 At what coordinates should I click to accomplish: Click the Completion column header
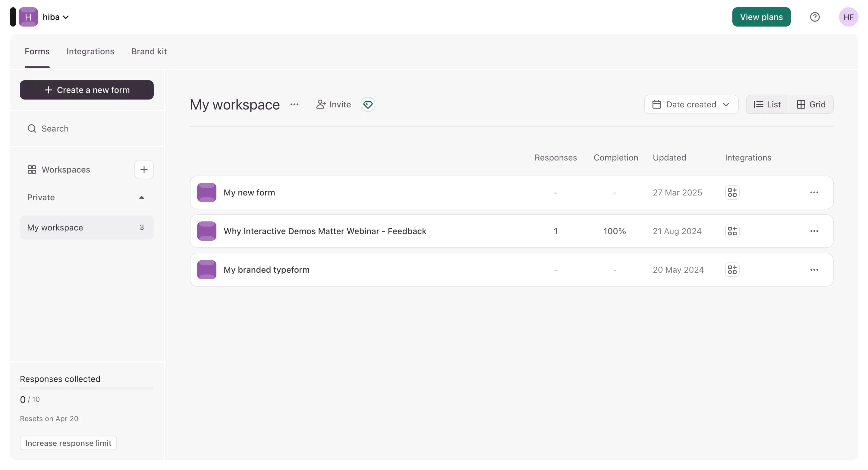(616, 157)
